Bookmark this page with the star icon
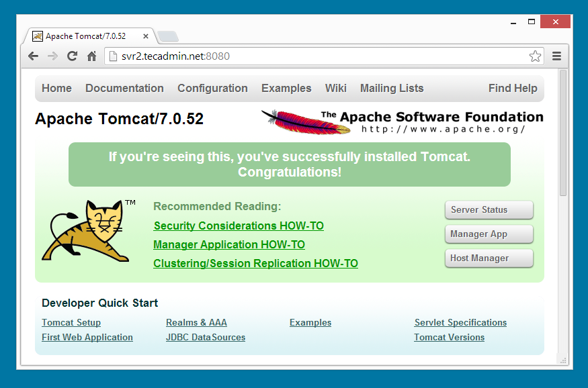 click(x=535, y=56)
